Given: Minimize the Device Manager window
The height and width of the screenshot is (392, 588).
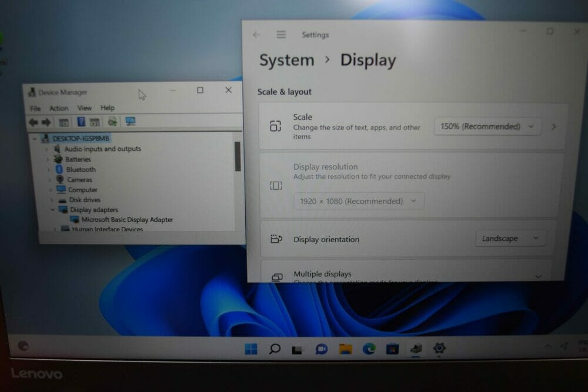Looking at the screenshot, I should click(x=173, y=91).
